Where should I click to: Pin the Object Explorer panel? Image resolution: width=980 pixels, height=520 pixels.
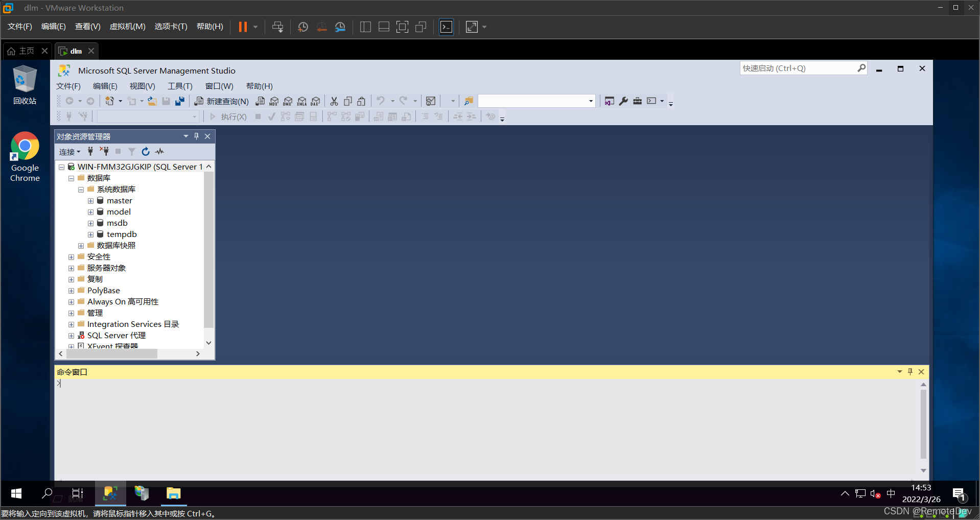pyautogui.click(x=197, y=136)
